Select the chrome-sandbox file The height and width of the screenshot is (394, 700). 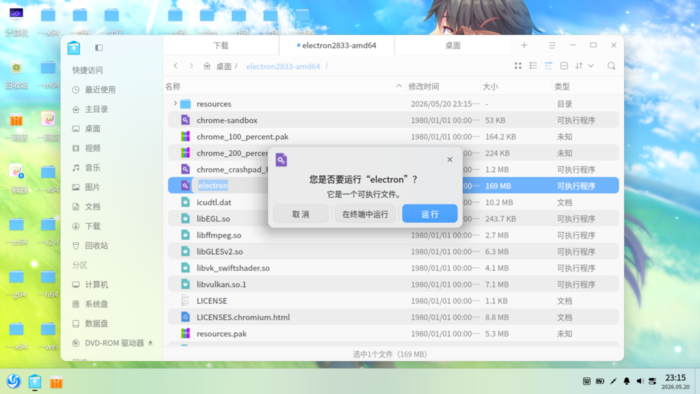click(x=393, y=120)
